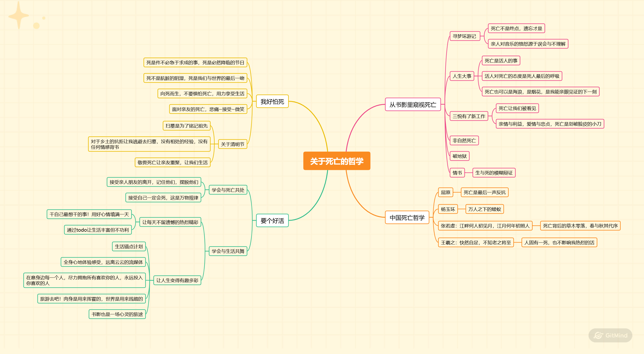This screenshot has width=644, height=354.
Task: Select the 屈原 node
Action: pos(445,192)
